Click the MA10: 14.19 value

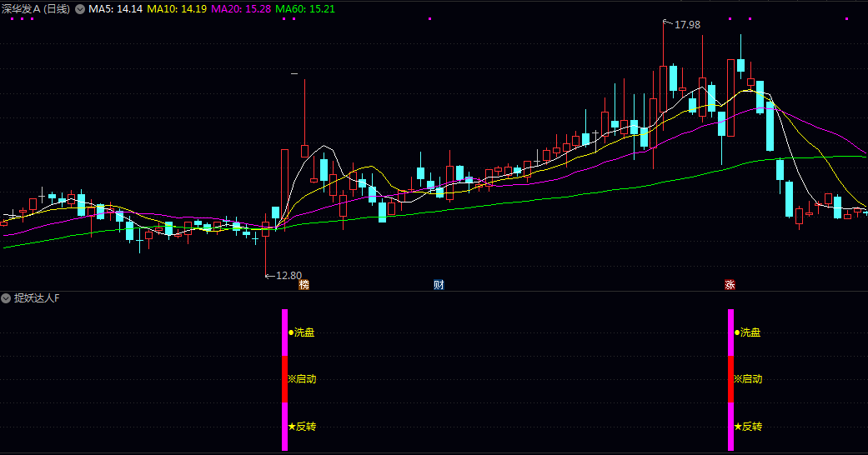click(x=177, y=9)
